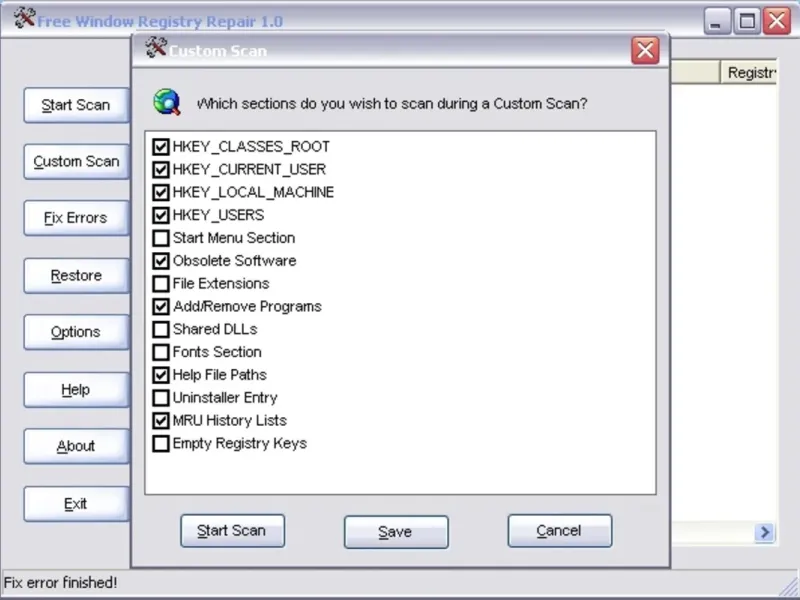The height and width of the screenshot is (600, 800).
Task: Click the 'Fix error finished!' status text
Action: pos(60,583)
